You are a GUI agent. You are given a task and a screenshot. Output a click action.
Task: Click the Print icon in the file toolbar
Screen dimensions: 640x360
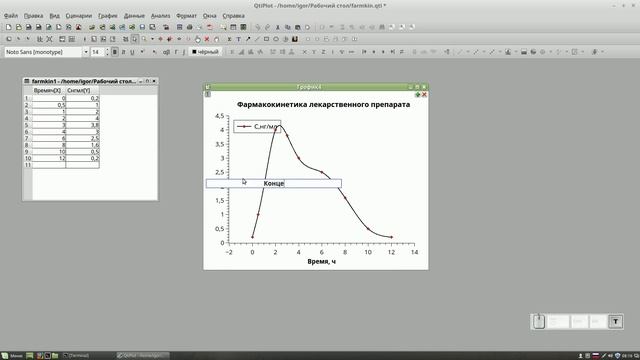point(189,27)
